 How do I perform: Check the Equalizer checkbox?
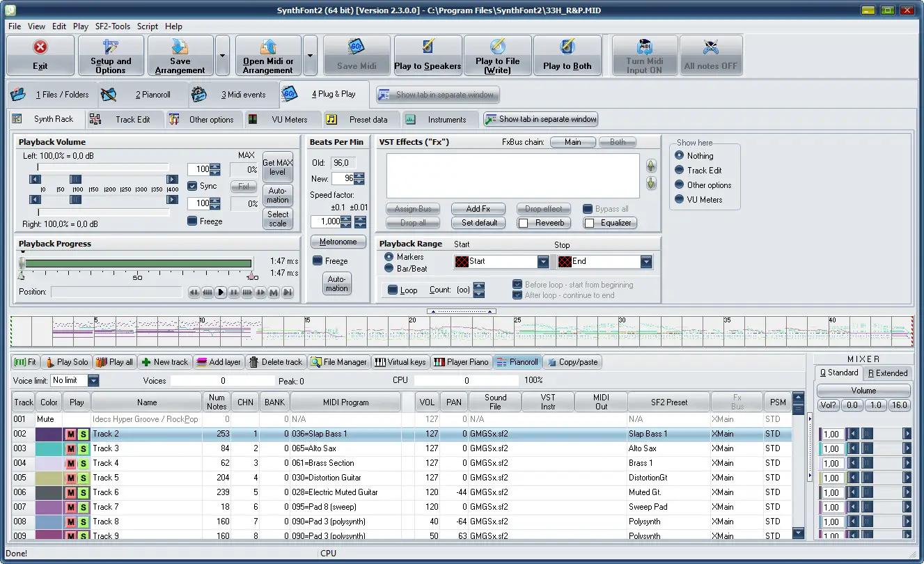pos(589,223)
